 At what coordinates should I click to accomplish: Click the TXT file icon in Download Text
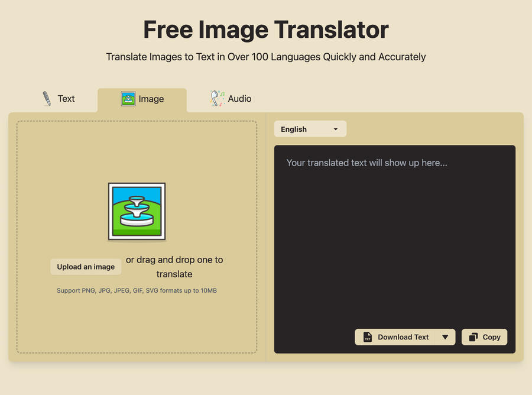click(368, 337)
